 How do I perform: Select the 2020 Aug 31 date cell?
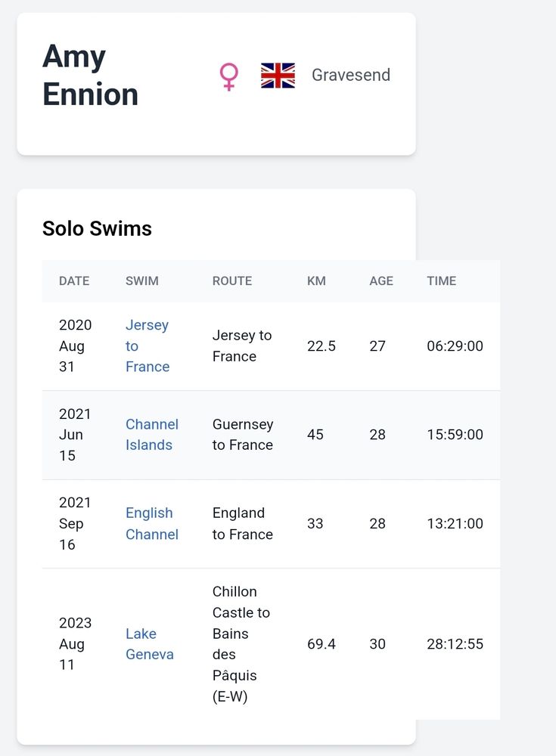[75, 345]
